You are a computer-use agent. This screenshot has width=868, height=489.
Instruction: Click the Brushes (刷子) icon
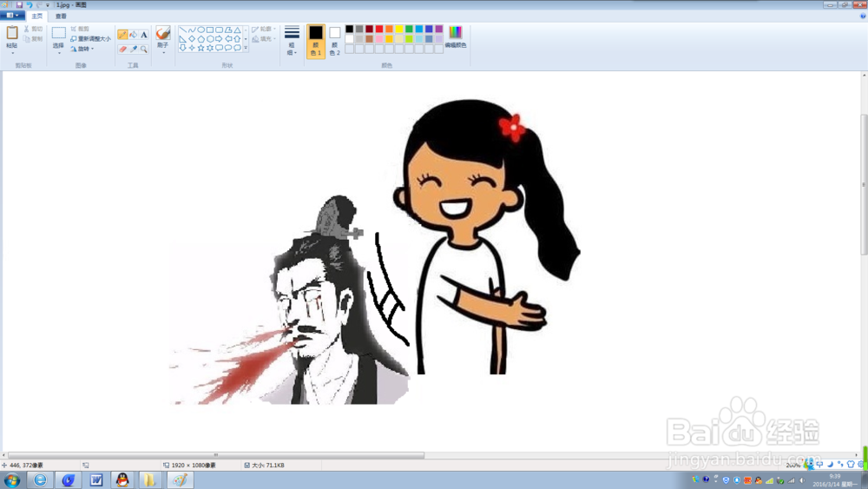(163, 33)
